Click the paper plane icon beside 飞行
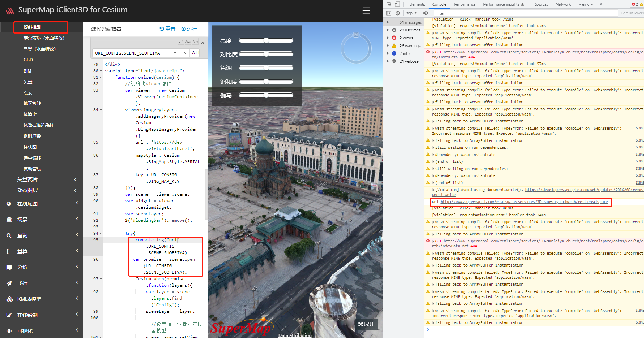Viewport: 644px width, 338px height. [x=9, y=283]
